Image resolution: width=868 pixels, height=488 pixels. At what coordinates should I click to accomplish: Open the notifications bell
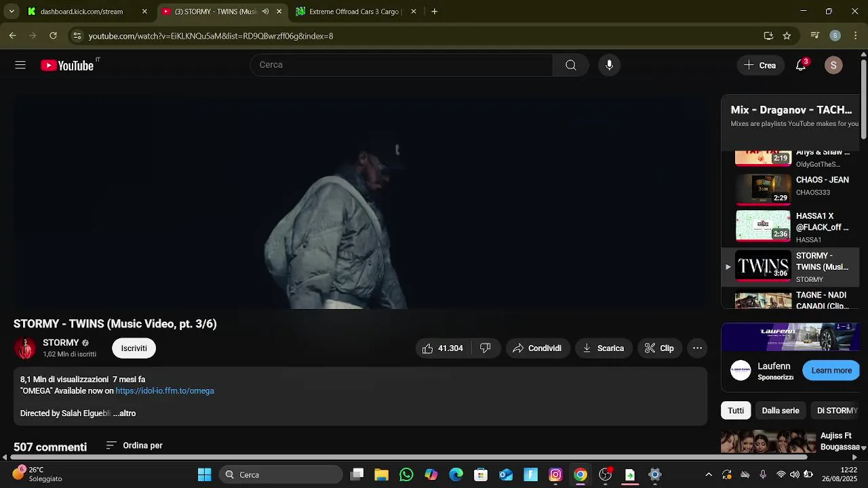coord(802,65)
